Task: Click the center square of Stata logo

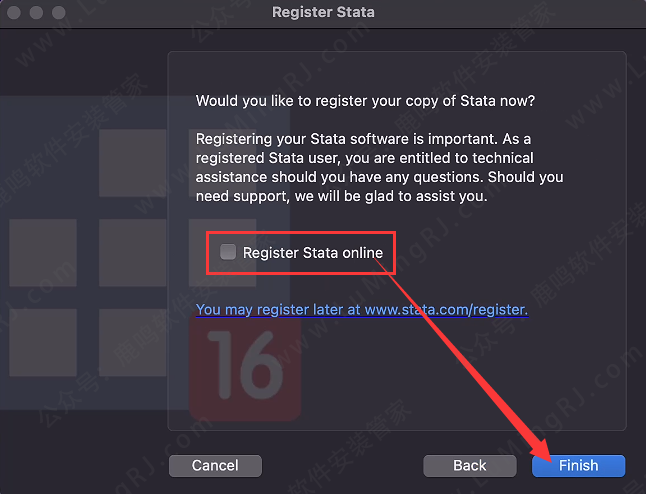Action: (x=133, y=252)
